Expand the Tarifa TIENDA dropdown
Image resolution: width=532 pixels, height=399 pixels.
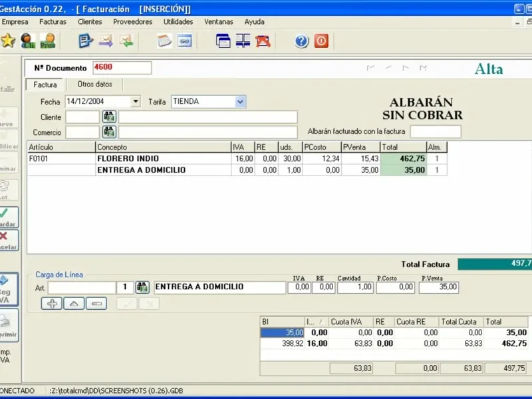[x=240, y=102]
